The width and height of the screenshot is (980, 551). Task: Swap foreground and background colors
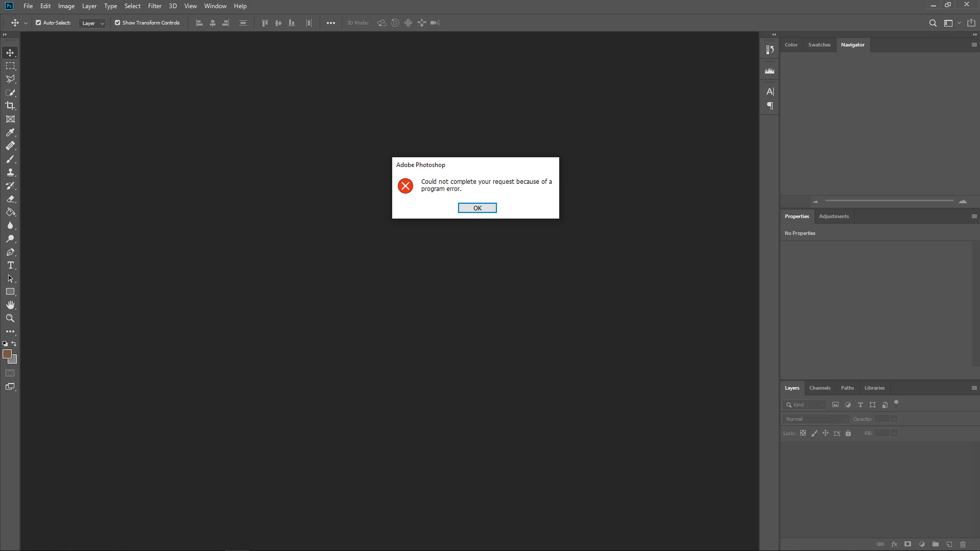(14, 344)
